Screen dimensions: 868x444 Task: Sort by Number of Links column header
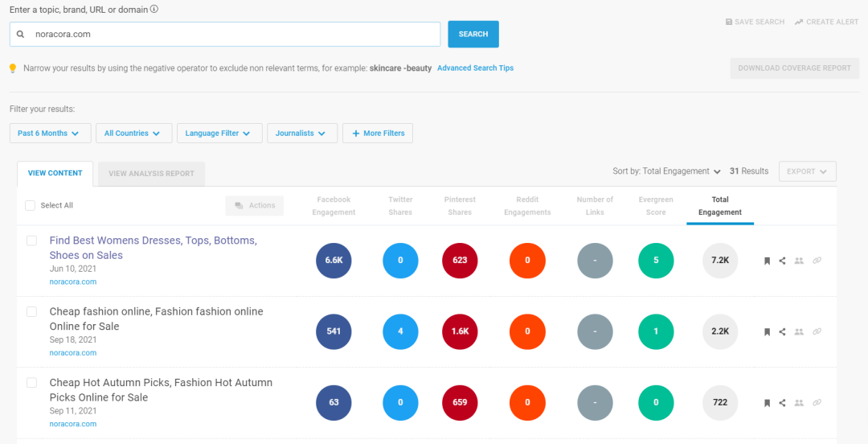point(595,206)
